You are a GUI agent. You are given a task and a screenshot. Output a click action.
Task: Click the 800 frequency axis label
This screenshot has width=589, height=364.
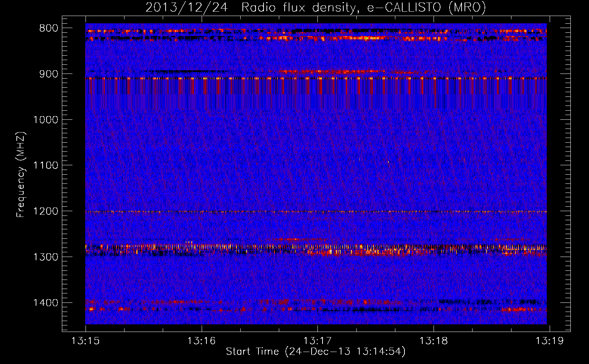49,28
